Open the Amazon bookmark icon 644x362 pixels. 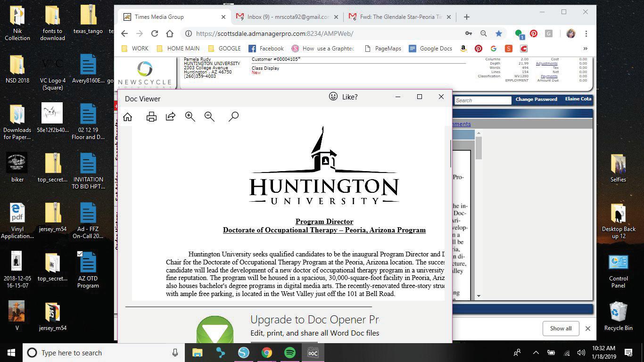(464, 49)
